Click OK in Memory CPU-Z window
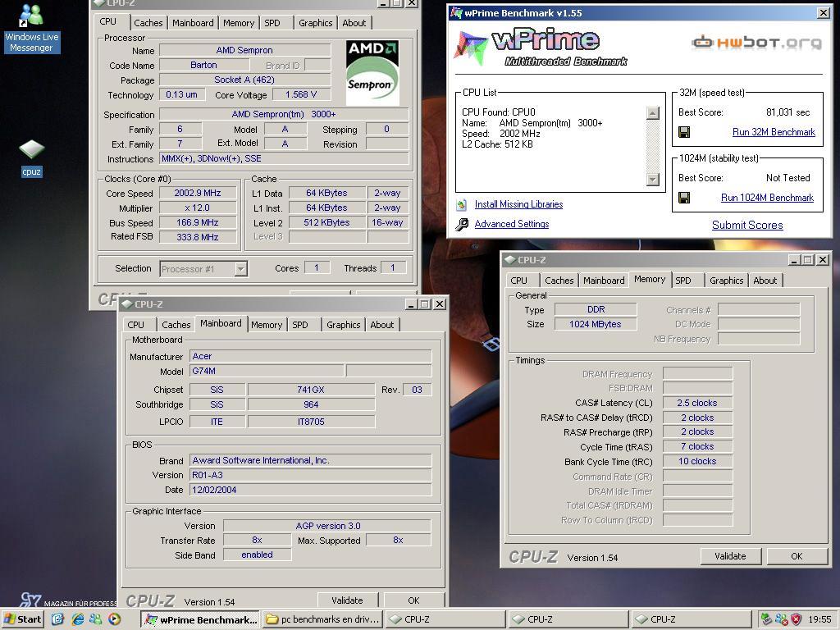 797,556
